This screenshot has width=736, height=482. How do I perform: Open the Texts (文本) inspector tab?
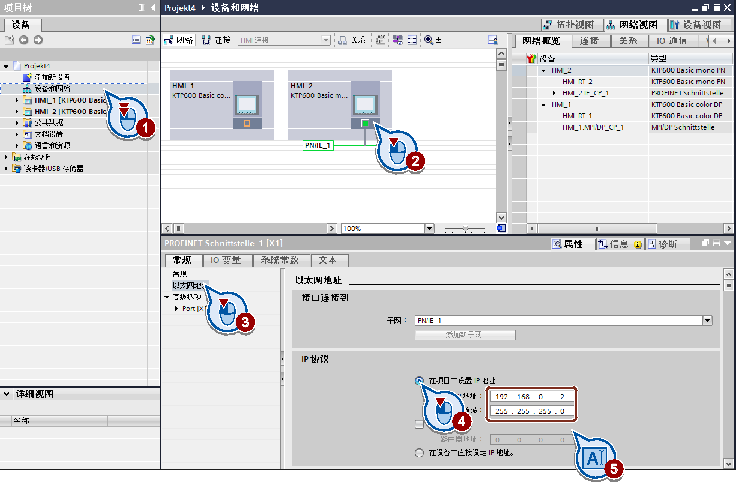pyautogui.click(x=328, y=260)
